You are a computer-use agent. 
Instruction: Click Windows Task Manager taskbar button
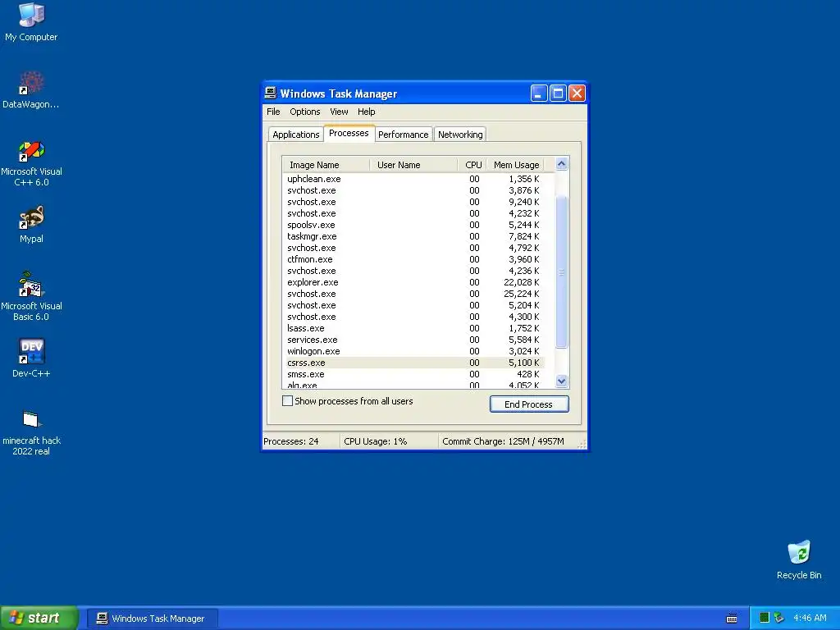(152, 619)
